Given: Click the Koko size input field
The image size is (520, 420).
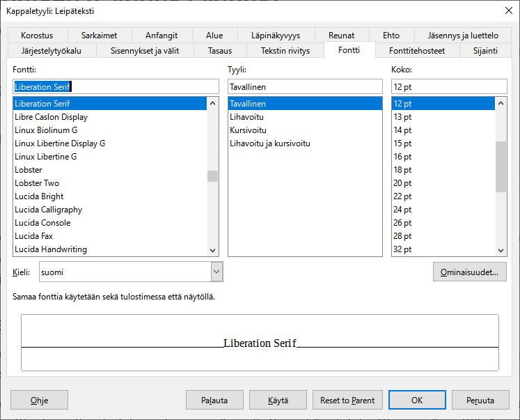Looking at the screenshot, I should 449,86.
